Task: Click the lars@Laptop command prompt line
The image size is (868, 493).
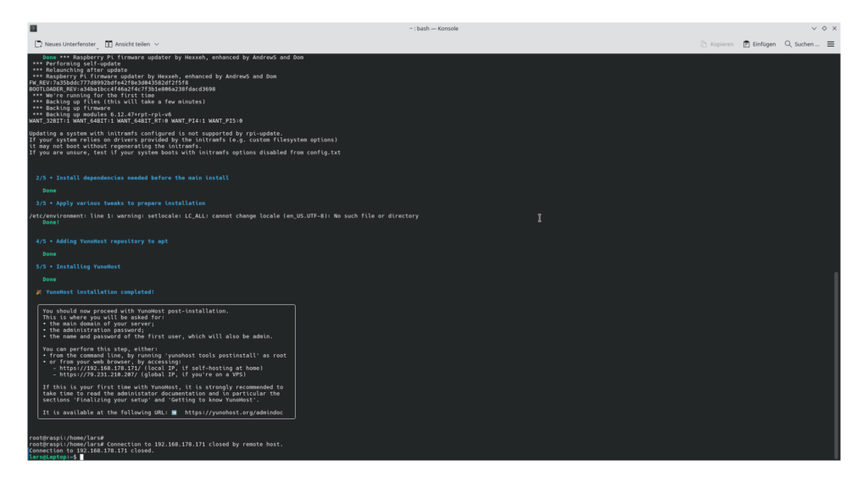Action: point(53,457)
